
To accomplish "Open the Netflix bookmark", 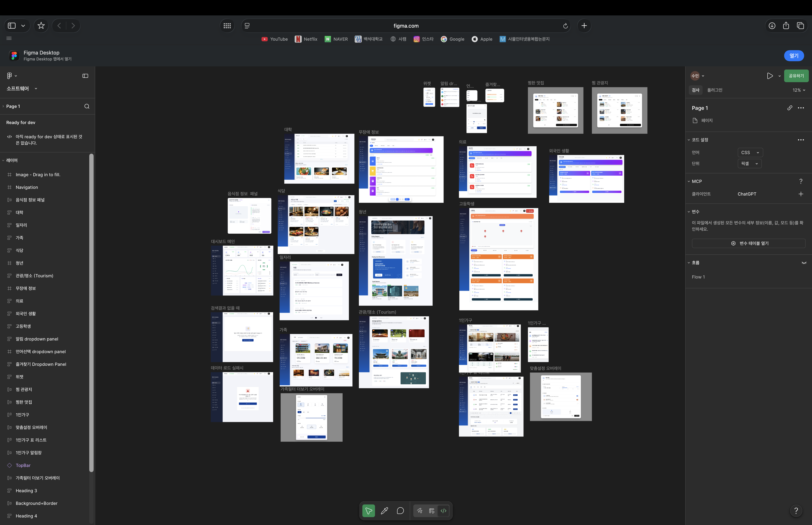I will point(306,39).
